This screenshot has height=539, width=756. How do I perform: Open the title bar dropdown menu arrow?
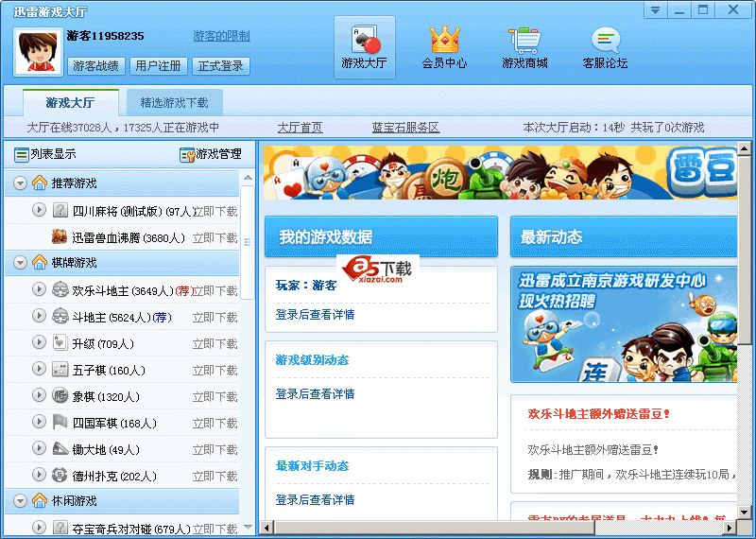point(655,10)
